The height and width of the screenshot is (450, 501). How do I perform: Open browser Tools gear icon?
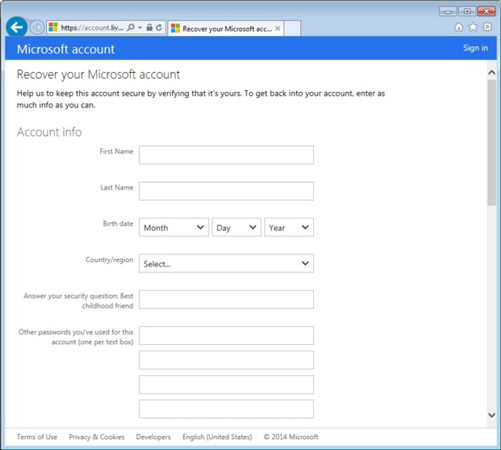(487, 27)
